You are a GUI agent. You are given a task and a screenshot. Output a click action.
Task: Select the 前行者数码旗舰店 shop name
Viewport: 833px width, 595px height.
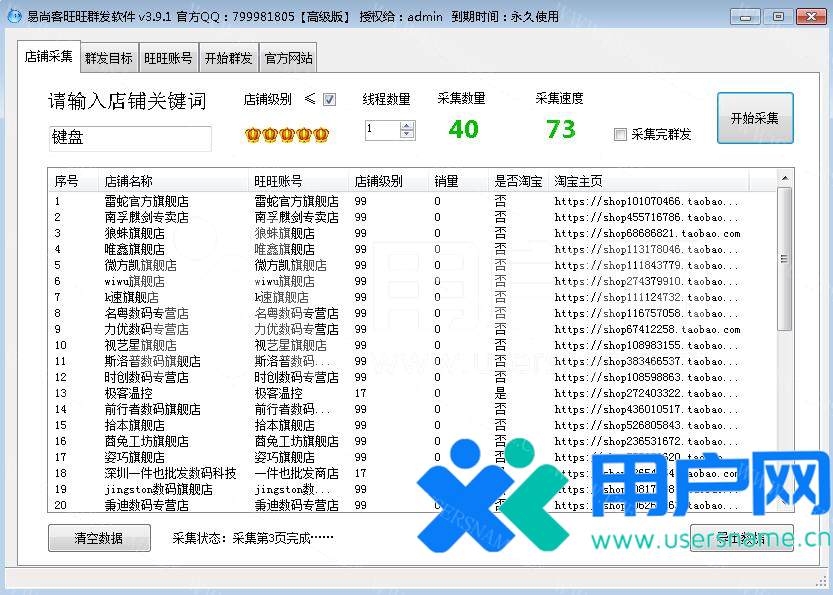(x=152, y=409)
